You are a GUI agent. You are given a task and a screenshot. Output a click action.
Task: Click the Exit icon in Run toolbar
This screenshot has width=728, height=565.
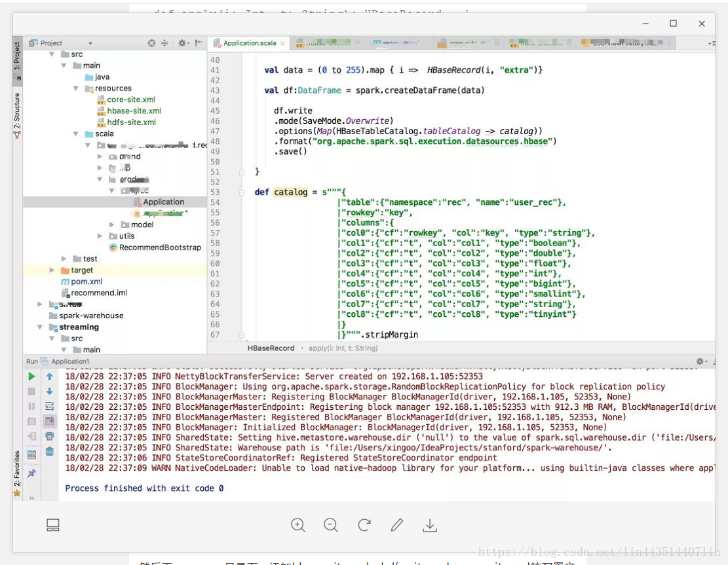pos(31,436)
